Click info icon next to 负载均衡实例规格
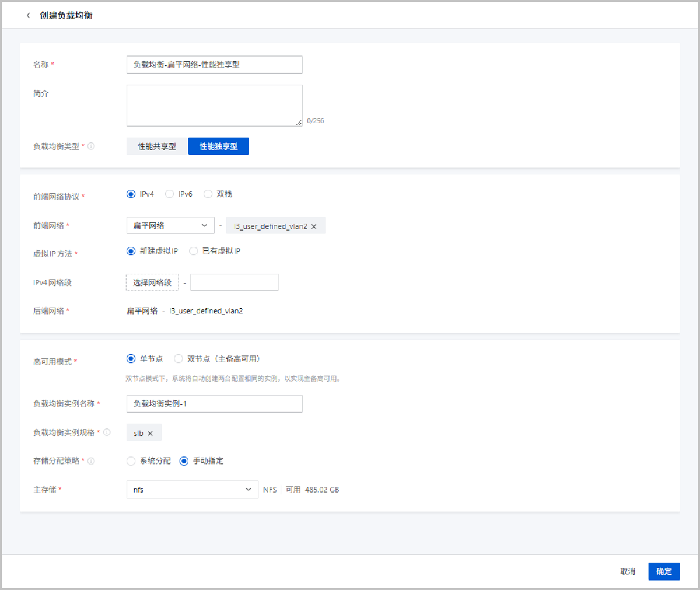 107,432
